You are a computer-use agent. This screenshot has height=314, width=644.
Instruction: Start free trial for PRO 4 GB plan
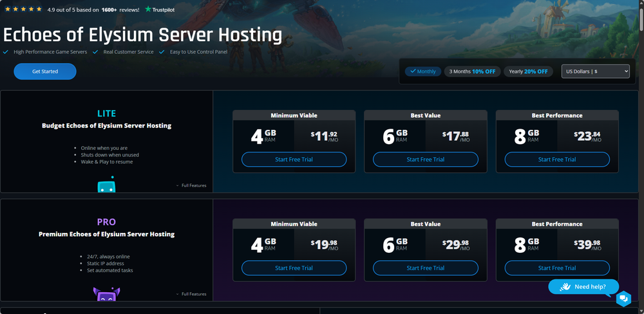point(294,268)
